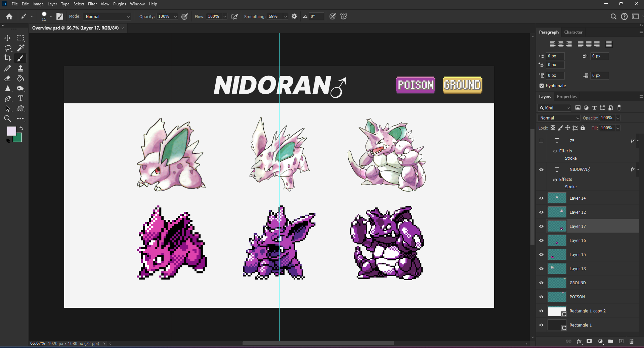Select the Move tool
Image resolution: width=644 pixels, height=348 pixels.
7,38
